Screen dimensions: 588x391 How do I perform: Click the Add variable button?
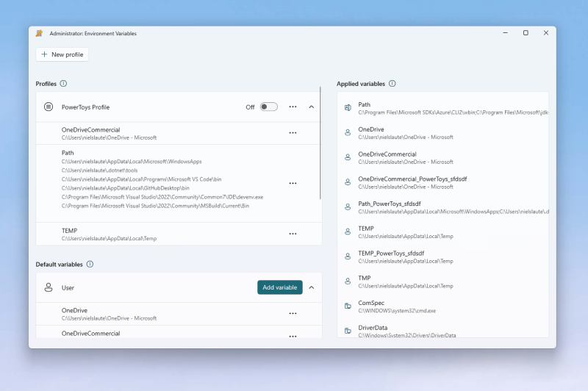point(279,287)
